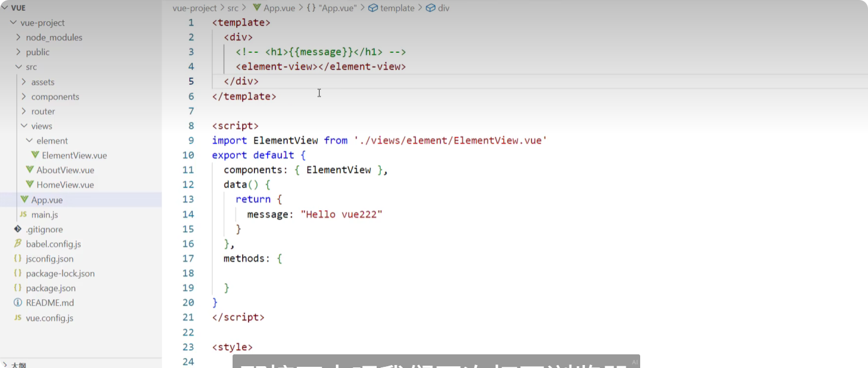
Task: Click the commented h1 message line
Action: click(x=320, y=52)
